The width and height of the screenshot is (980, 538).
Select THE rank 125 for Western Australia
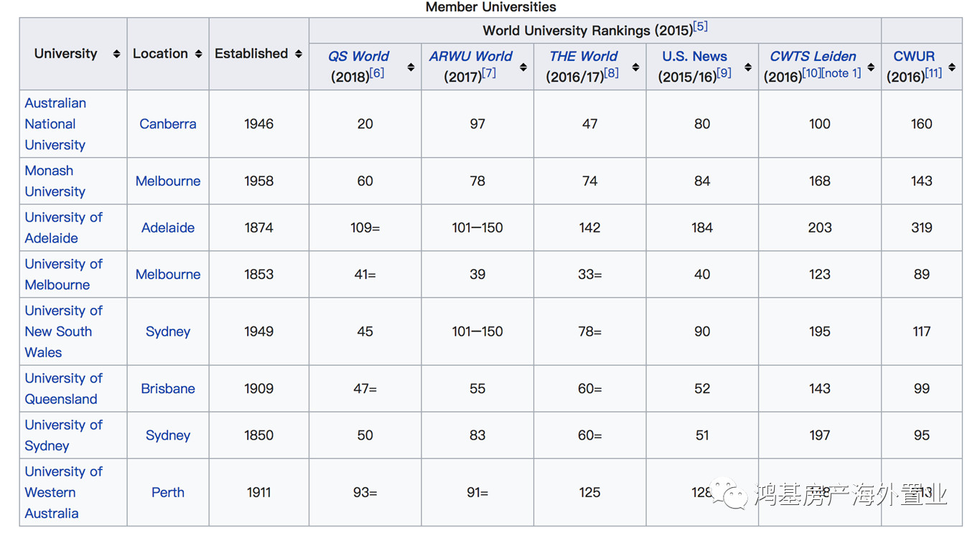pos(589,493)
